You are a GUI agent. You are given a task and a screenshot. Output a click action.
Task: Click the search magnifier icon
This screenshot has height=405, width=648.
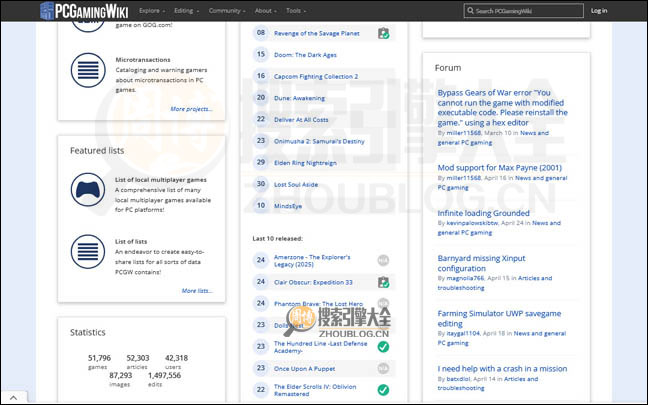click(470, 11)
